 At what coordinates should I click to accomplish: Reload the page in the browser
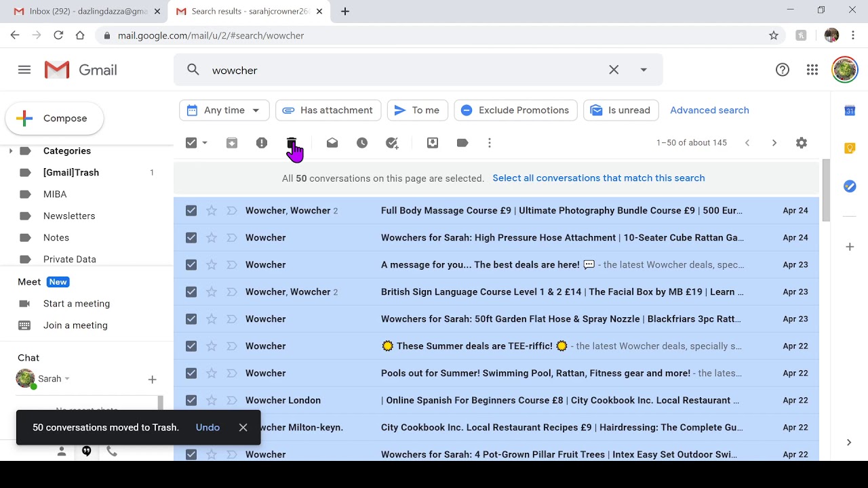tap(58, 35)
